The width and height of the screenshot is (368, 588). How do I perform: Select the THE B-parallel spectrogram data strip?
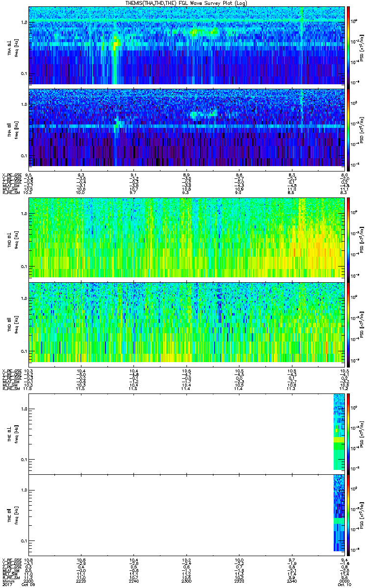(339, 514)
